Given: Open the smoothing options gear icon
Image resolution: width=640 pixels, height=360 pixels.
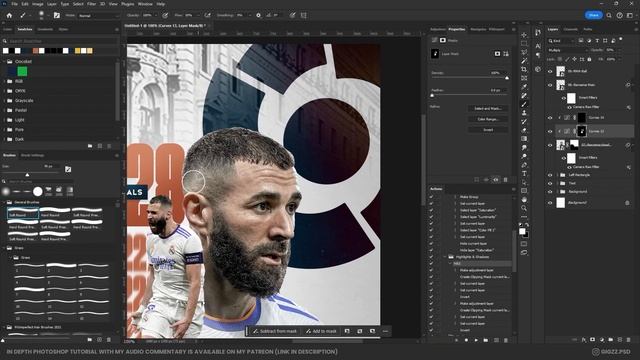Looking at the screenshot, I should click(x=258, y=16).
